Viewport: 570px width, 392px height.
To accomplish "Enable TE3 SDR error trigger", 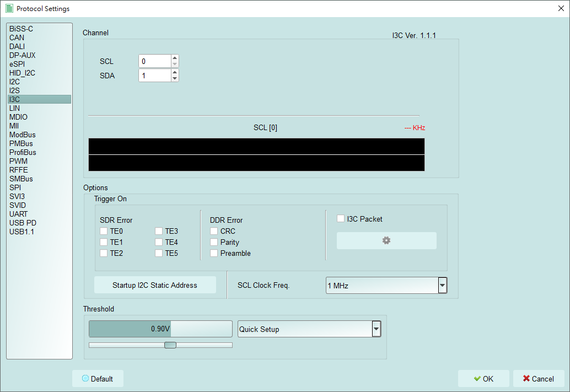I will point(159,231).
